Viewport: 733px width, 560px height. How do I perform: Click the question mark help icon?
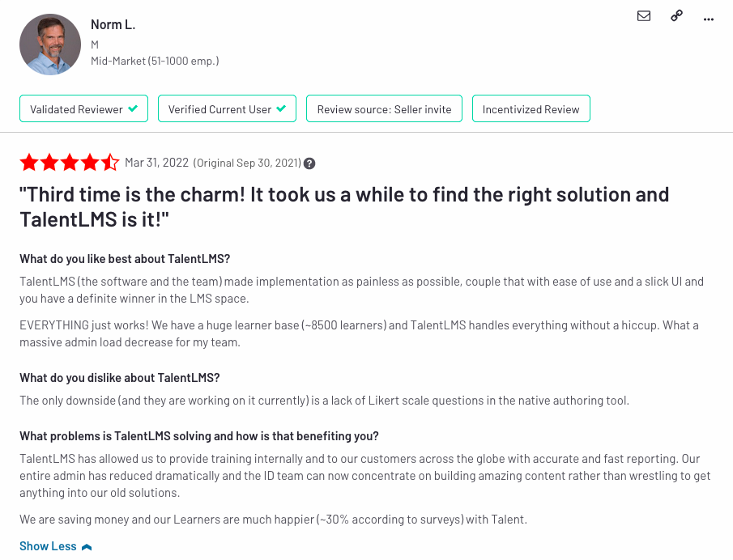309,163
